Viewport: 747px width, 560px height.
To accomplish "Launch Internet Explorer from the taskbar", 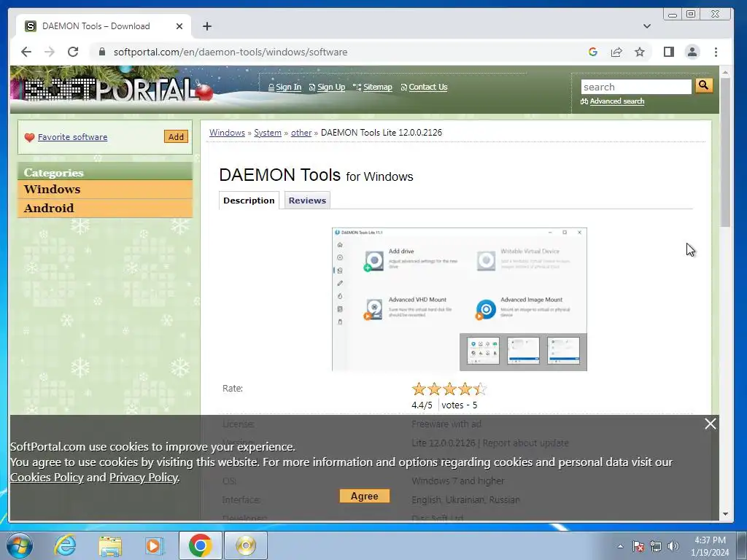I will pos(65,545).
